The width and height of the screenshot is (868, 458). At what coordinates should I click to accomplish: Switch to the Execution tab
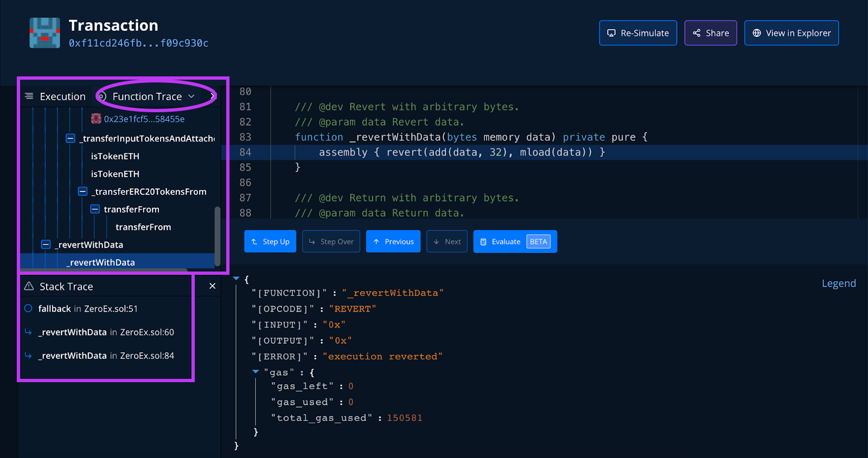click(55, 96)
